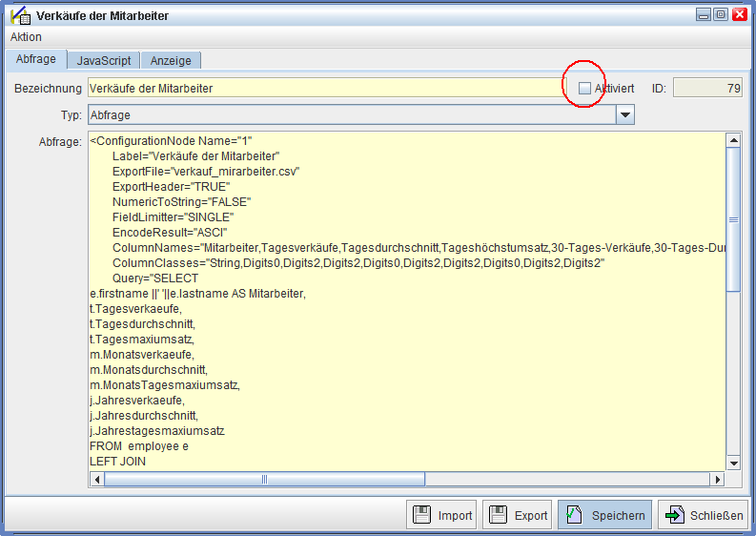Screen dimensions: 756x536
Task: Click the floppy disk Export icon
Action: pyautogui.click(x=497, y=516)
